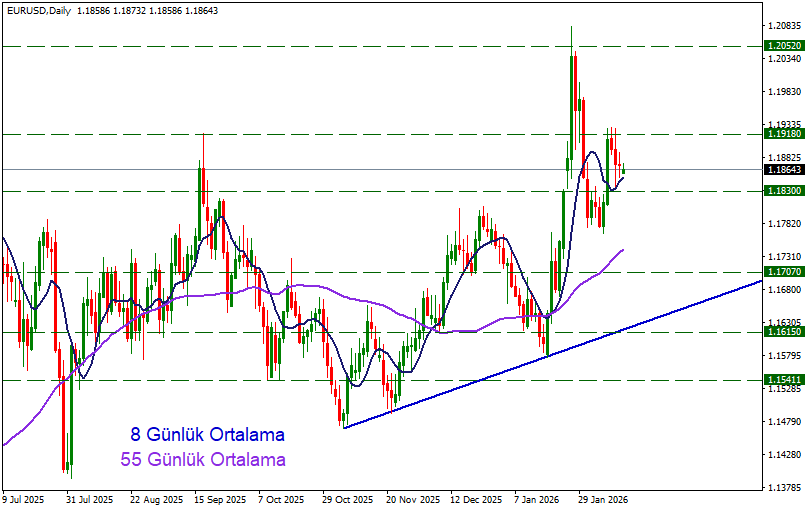Click the 1.19835 value on price axis
This screenshot has width=808, height=511.
(782, 92)
